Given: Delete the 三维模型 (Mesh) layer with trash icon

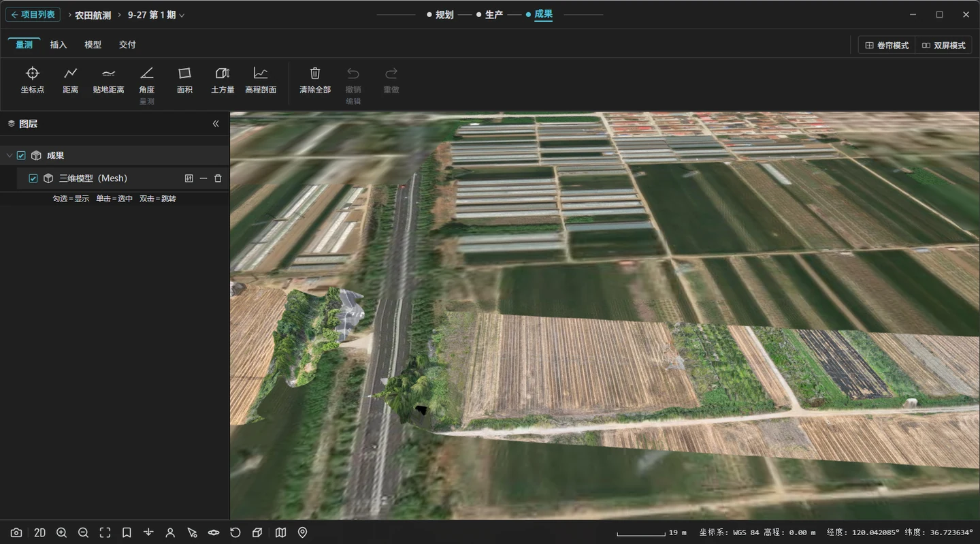Looking at the screenshot, I should [218, 178].
